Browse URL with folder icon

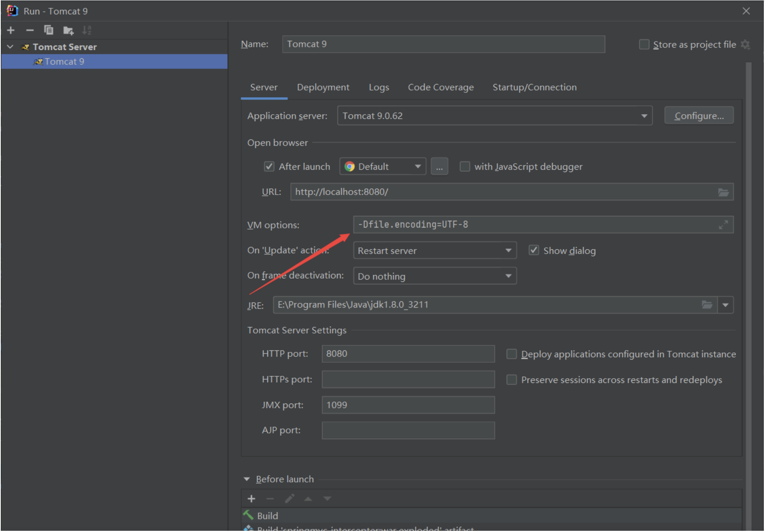click(723, 192)
